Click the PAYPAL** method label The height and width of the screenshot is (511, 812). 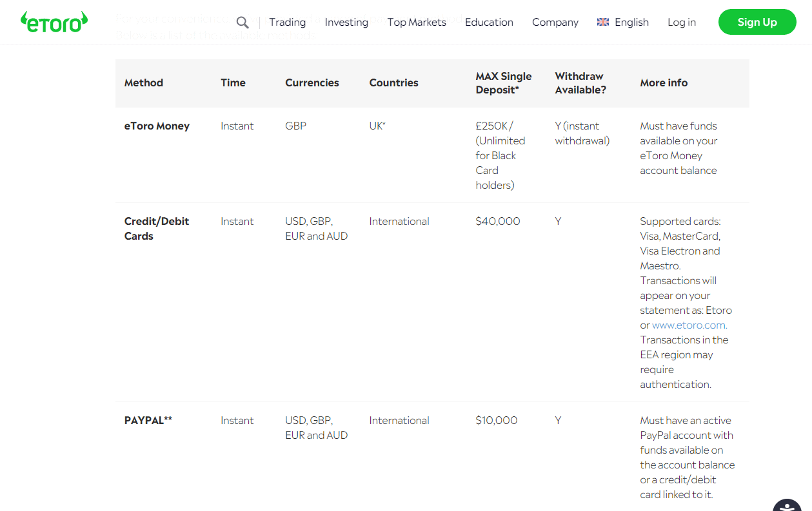(148, 420)
